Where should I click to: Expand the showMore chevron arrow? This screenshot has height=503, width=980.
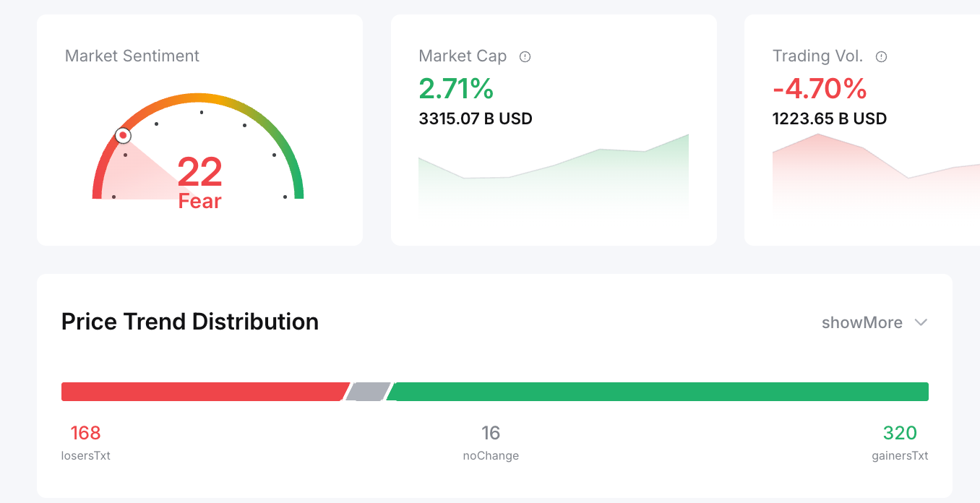(x=921, y=322)
